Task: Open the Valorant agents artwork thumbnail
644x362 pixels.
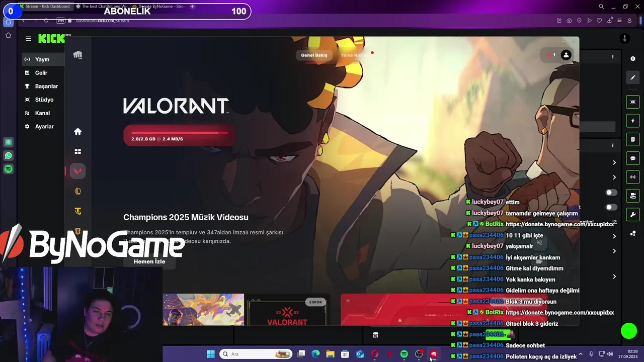Action: click(203, 310)
